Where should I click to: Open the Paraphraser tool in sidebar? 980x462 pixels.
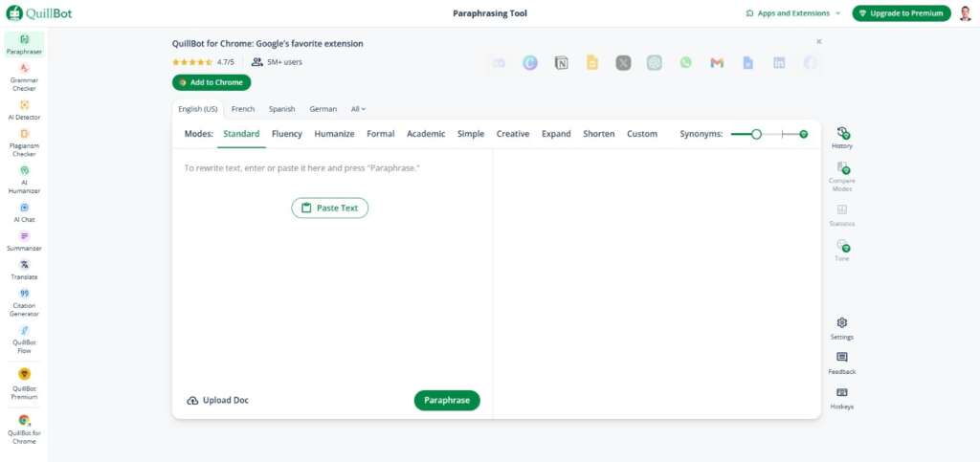pos(24,45)
